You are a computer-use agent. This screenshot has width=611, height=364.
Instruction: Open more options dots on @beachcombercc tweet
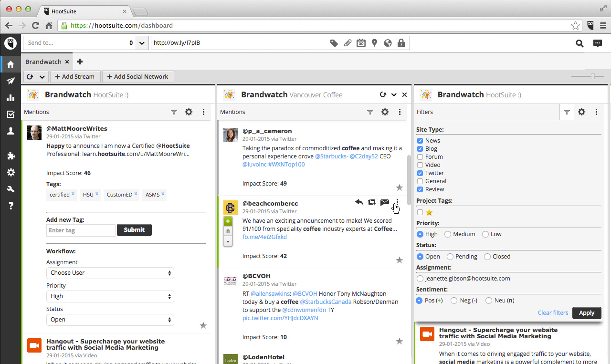click(397, 203)
